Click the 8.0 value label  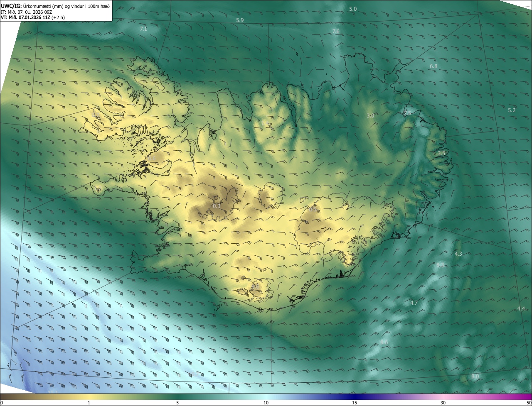point(475,377)
